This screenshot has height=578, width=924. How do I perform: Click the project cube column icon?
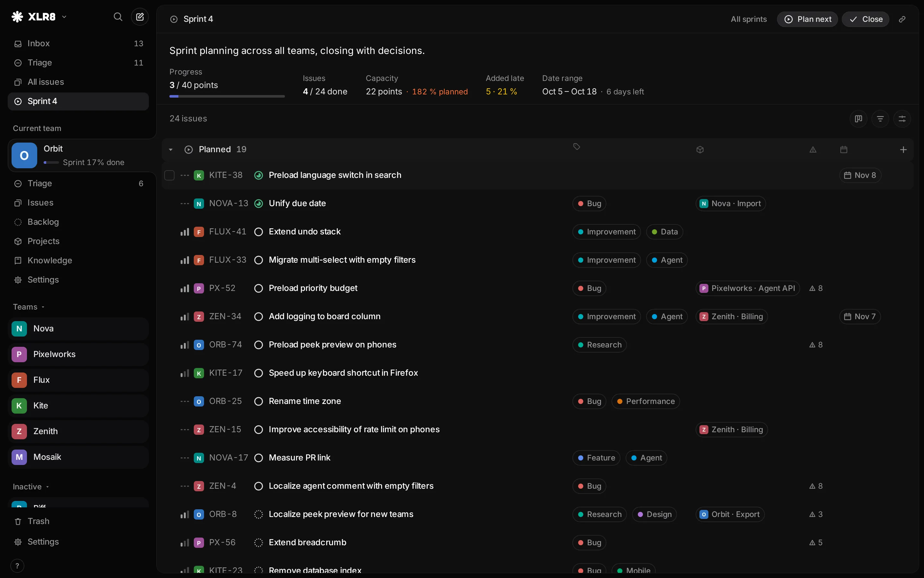coord(700,149)
